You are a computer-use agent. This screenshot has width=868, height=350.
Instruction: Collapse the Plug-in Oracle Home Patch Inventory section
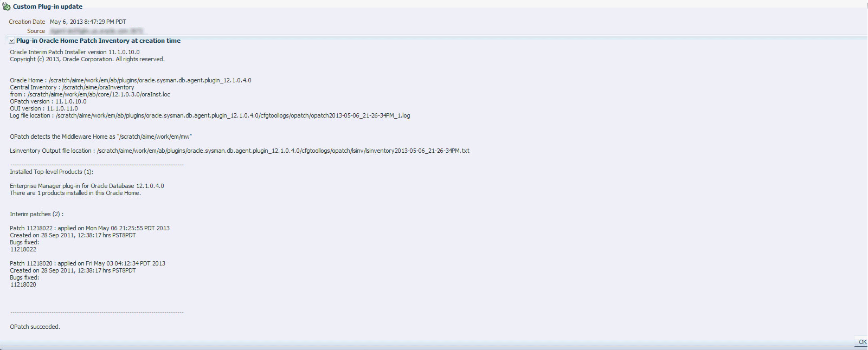coord(11,41)
